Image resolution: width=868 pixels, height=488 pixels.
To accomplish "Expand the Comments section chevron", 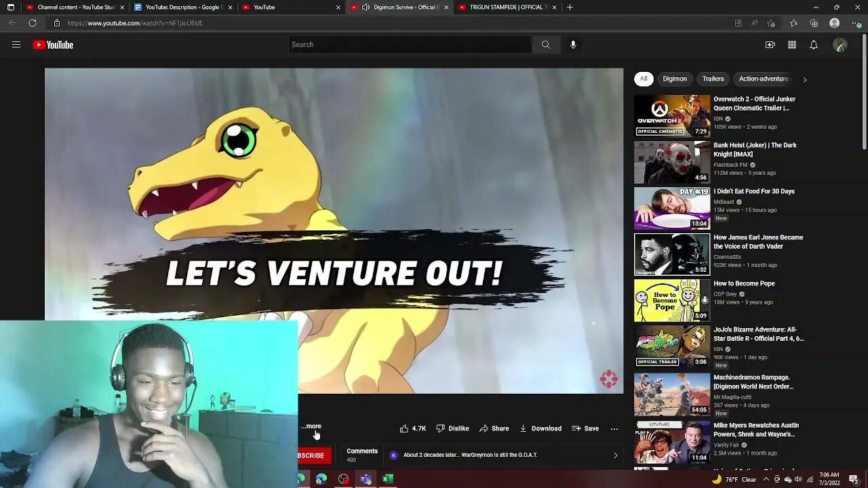I will coord(616,455).
